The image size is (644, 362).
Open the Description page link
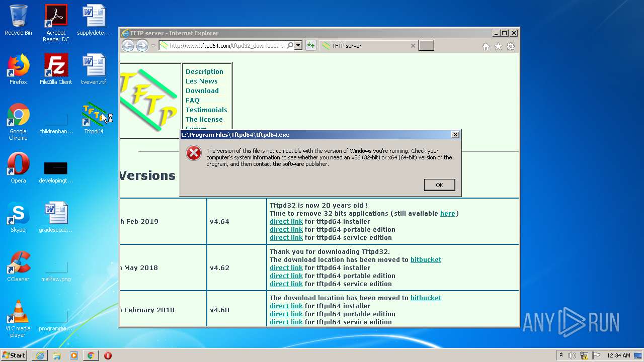(204, 71)
